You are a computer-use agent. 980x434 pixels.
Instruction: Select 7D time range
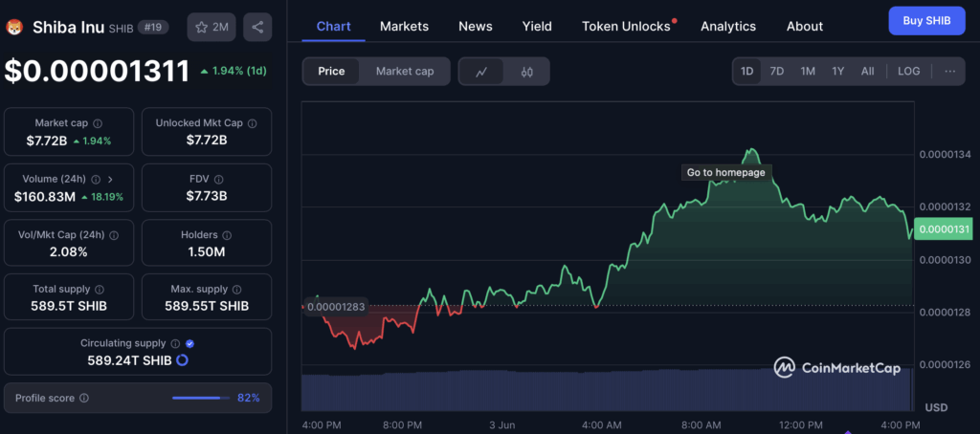[x=777, y=71]
